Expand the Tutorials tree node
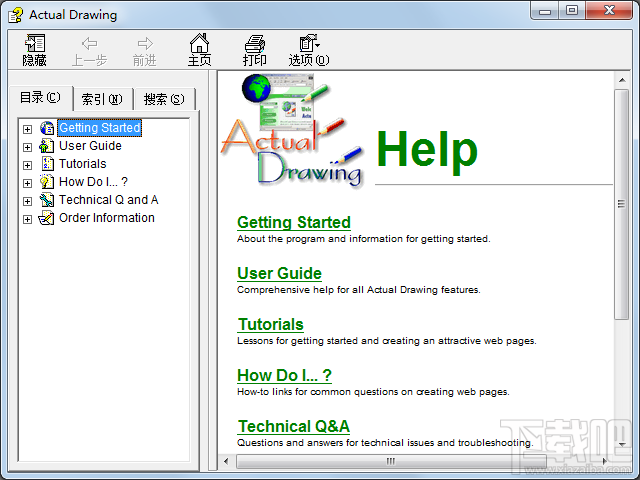Image resolution: width=640 pixels, height=480 pixels. pos(27,165)
